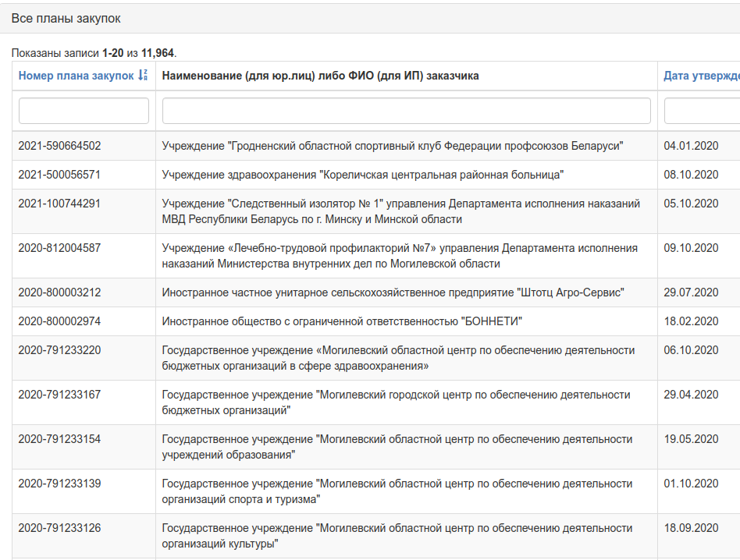Screen dimensions: 740x560
Task: Click plan number 2020-791233167 cell
Action: [x=84, y=402]
